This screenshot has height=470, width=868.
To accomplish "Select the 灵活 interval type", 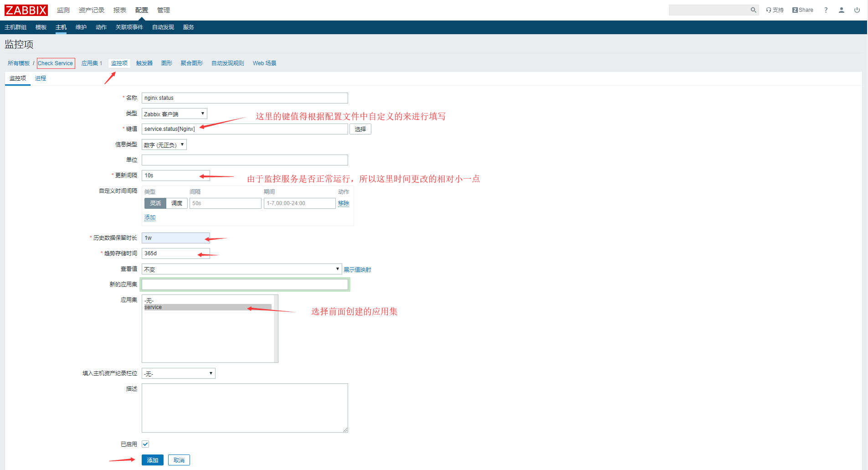I will pos(155,203).
